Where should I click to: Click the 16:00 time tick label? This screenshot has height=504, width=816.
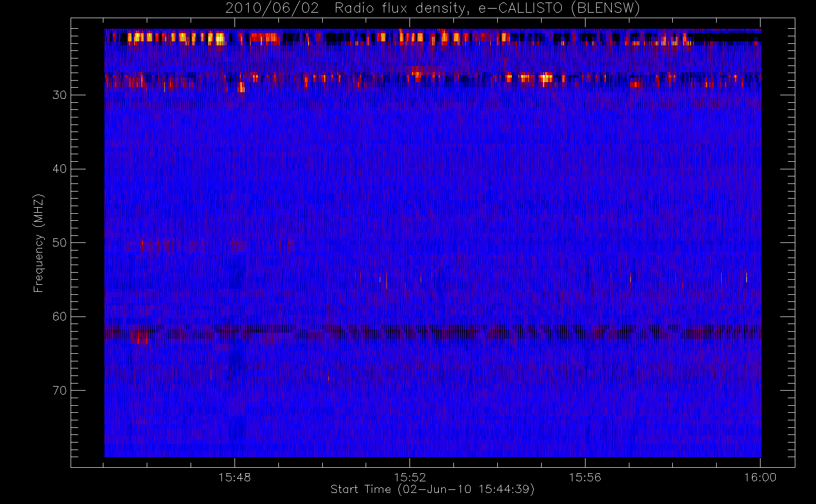tap(761, 477)
